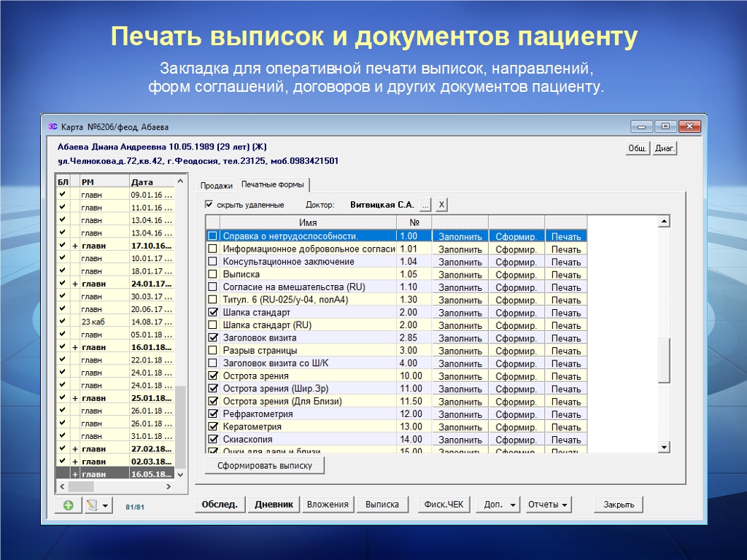Select the 'Печатные формы' tab
747x560 pixels.
click(272, 184)
